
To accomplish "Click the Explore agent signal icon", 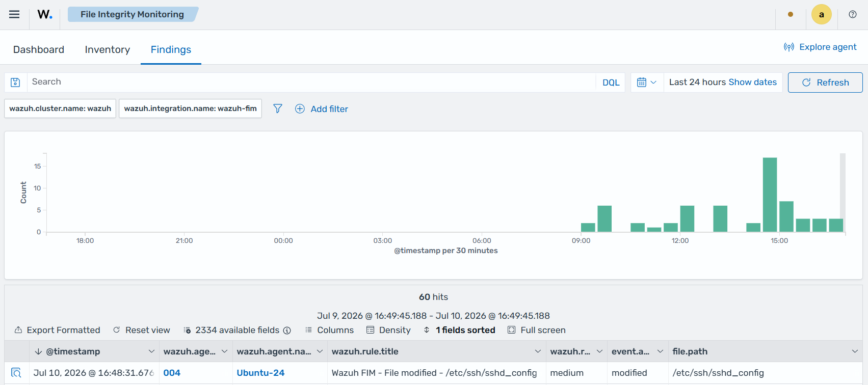I will click(x=789, y=47).
